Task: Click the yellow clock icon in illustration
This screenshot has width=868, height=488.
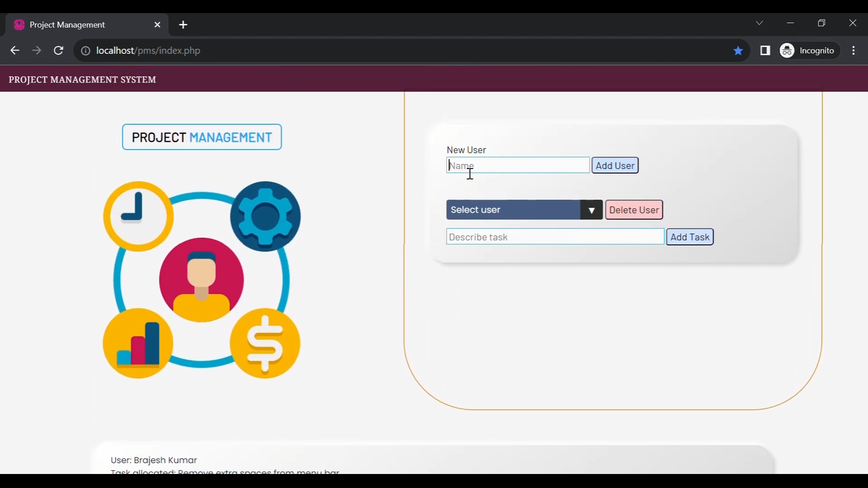Action: click(138, 217)
